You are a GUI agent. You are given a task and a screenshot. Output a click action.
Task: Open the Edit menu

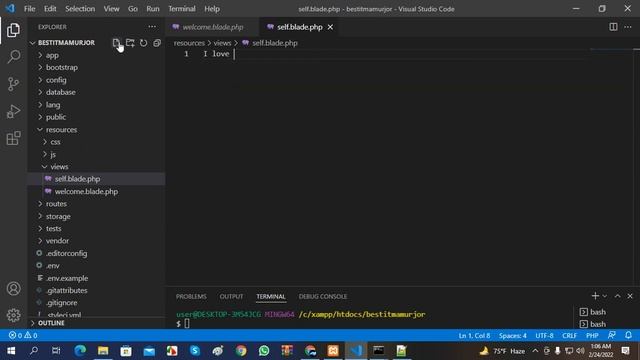50,9
